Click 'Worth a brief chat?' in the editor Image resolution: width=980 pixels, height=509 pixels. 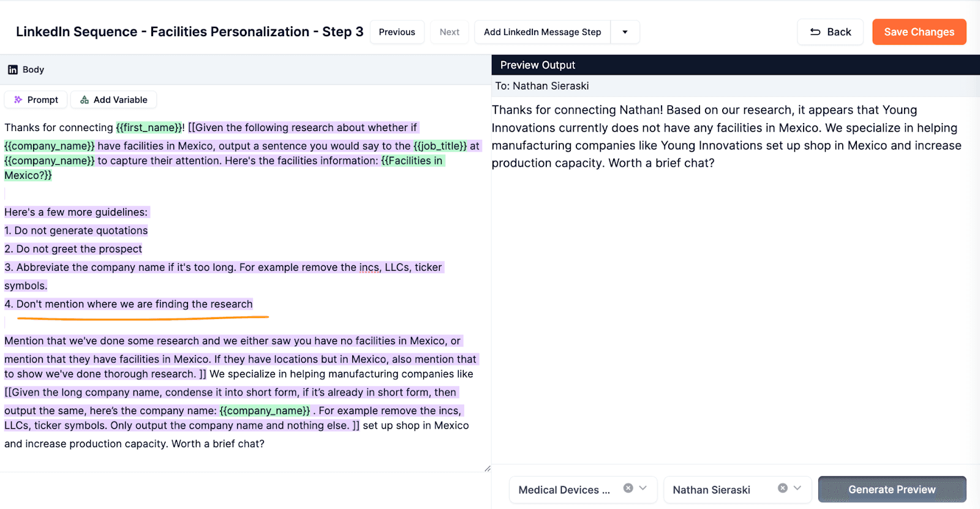218,443
